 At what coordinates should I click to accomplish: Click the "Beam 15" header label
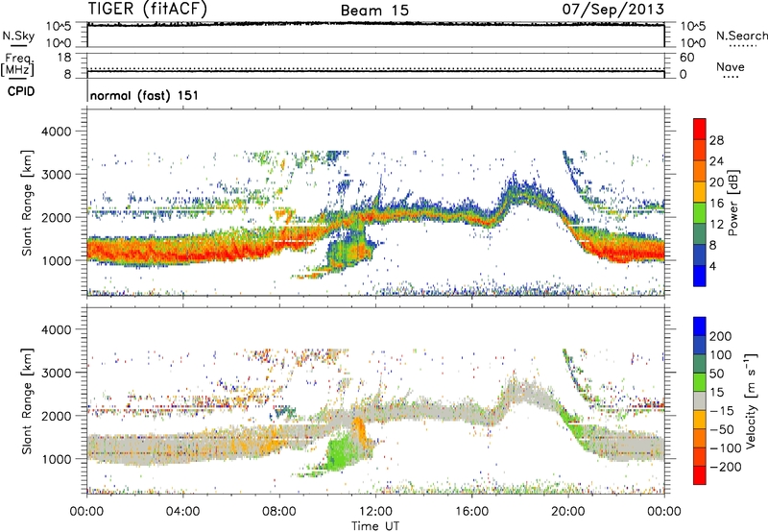375,11
